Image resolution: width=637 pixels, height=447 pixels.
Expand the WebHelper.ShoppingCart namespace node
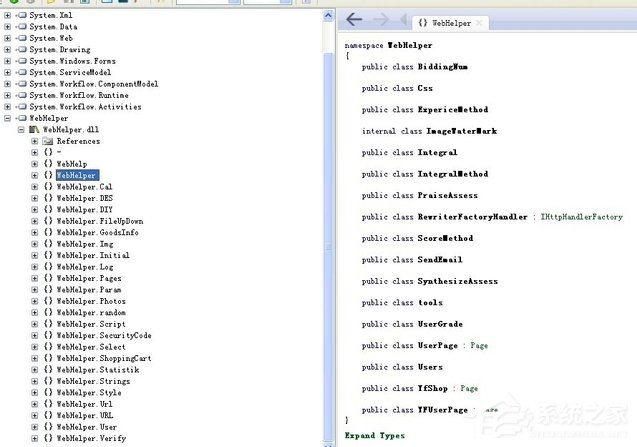[35, 359]
